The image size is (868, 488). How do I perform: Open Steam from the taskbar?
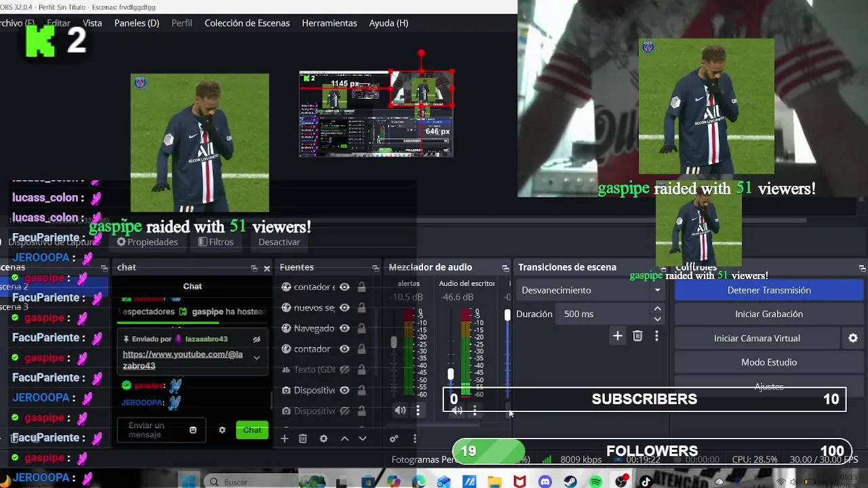[x=570, y=482]
